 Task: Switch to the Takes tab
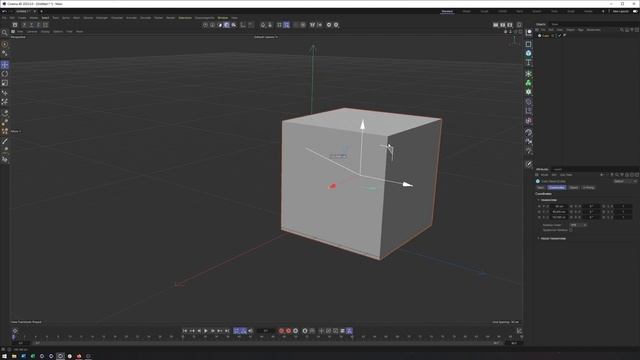coord(554,24)
